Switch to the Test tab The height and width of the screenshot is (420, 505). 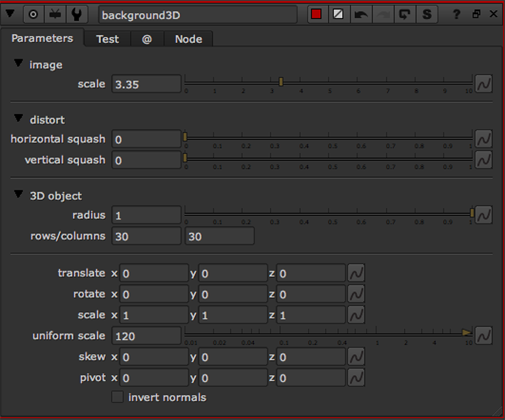(107, 40)
